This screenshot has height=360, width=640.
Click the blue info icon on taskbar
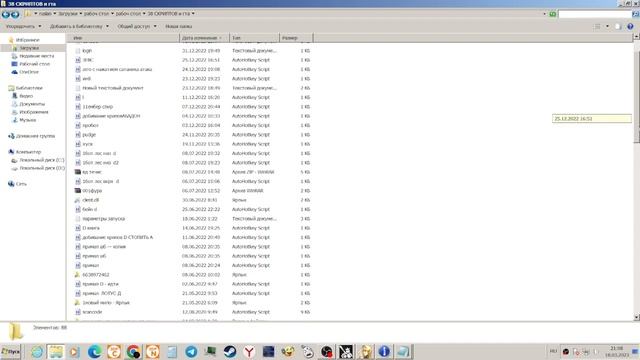point(384,351)
